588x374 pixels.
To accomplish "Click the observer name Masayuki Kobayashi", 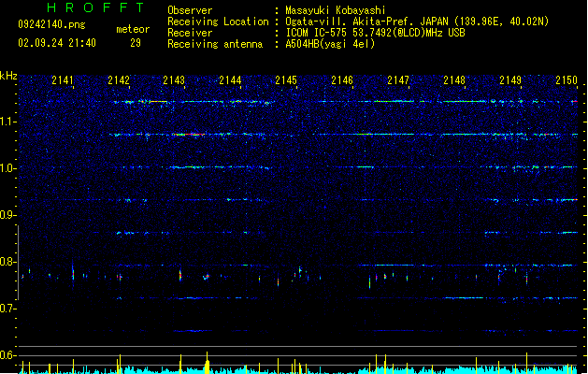I will point(336,10).
